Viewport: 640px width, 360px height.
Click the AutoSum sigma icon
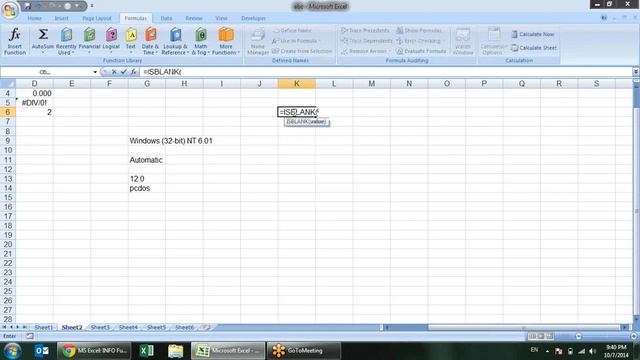[x=43, y=34]
